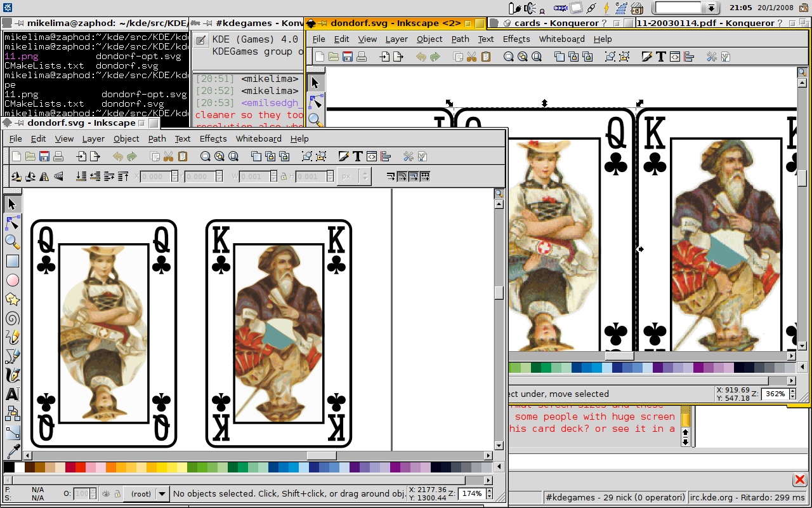Click the KDE menu button in top panel

coord(8,8)
